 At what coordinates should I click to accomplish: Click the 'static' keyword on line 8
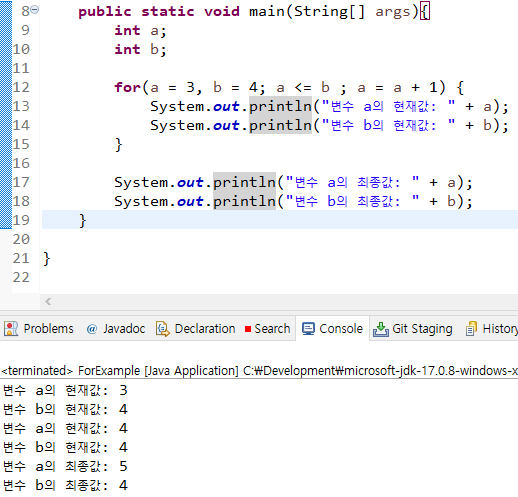168,12
